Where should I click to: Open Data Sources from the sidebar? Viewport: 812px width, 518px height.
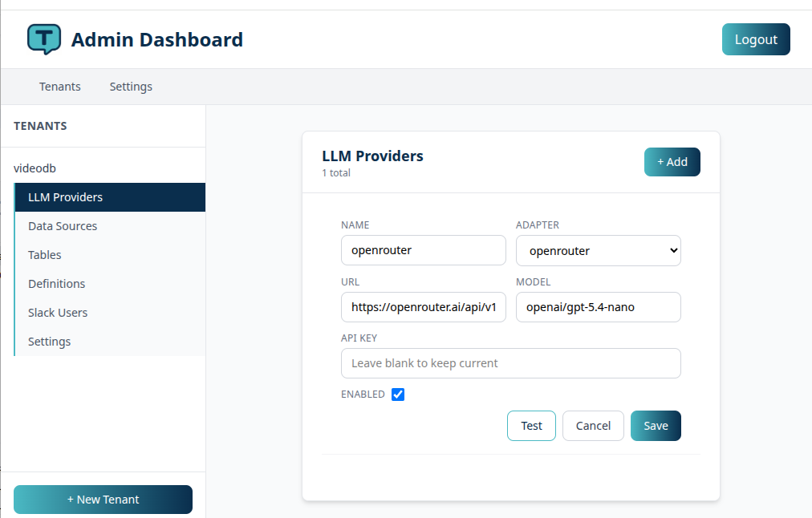click(x=63, y=225)
